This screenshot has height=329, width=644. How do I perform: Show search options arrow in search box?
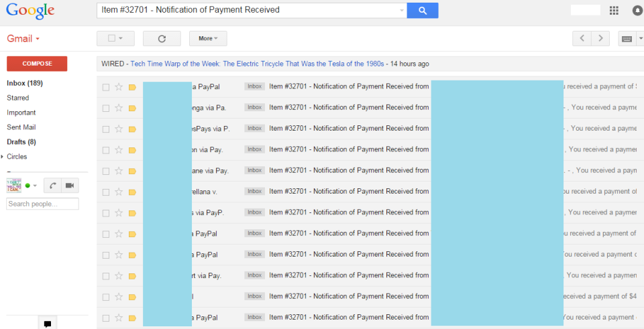click(x=402, y=11)
